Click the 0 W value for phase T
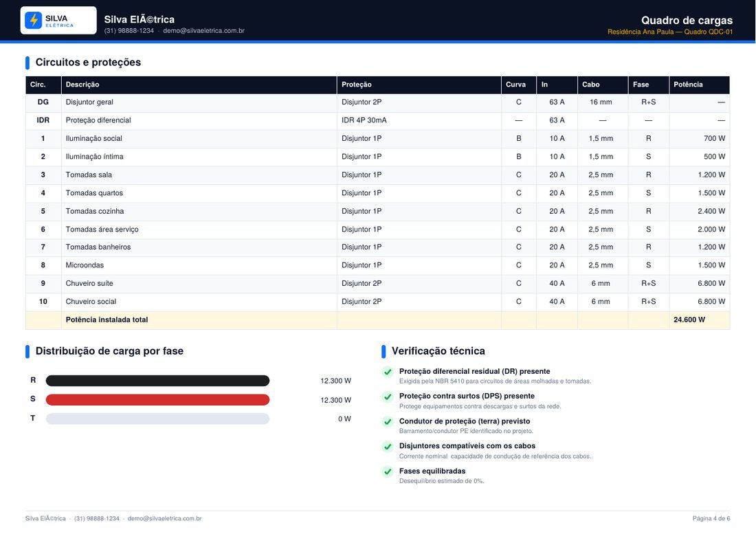The width and height of the screenshot is (756, 534). 344,419
